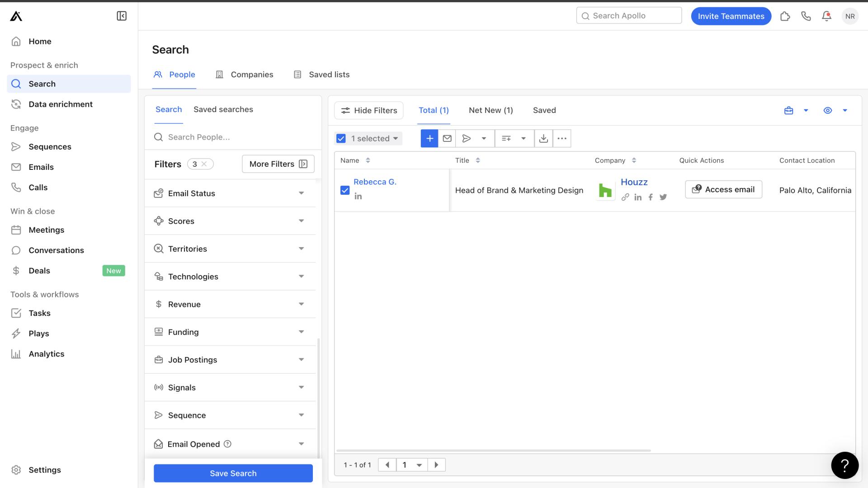Switch to the Saved lists tab
868x488 pixels.
[x=329, y=75]
